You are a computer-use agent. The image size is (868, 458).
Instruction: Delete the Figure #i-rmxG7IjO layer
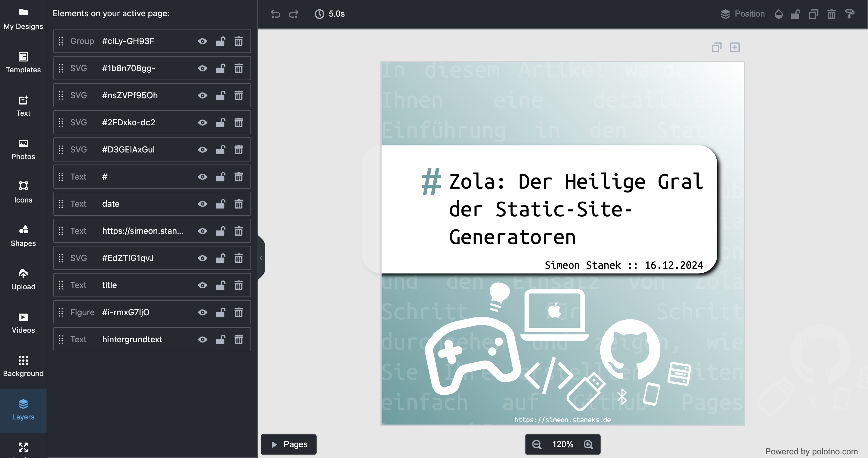[239, 312]
